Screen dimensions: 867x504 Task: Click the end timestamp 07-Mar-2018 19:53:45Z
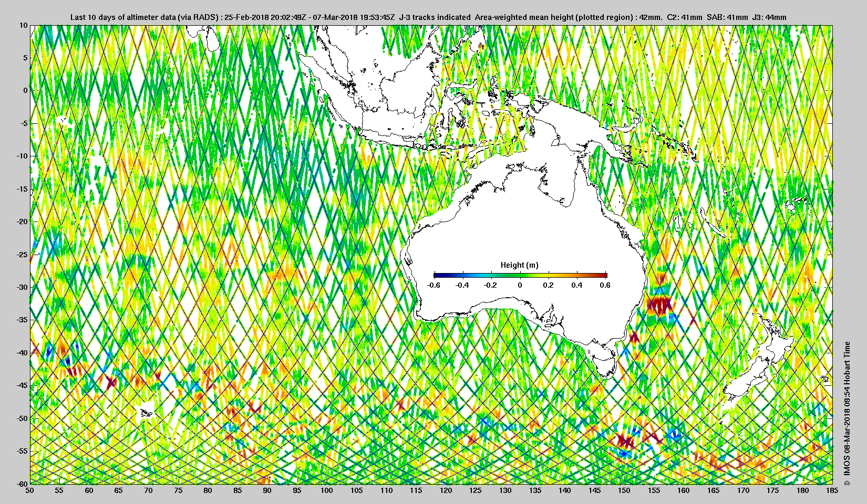[354, 17]
